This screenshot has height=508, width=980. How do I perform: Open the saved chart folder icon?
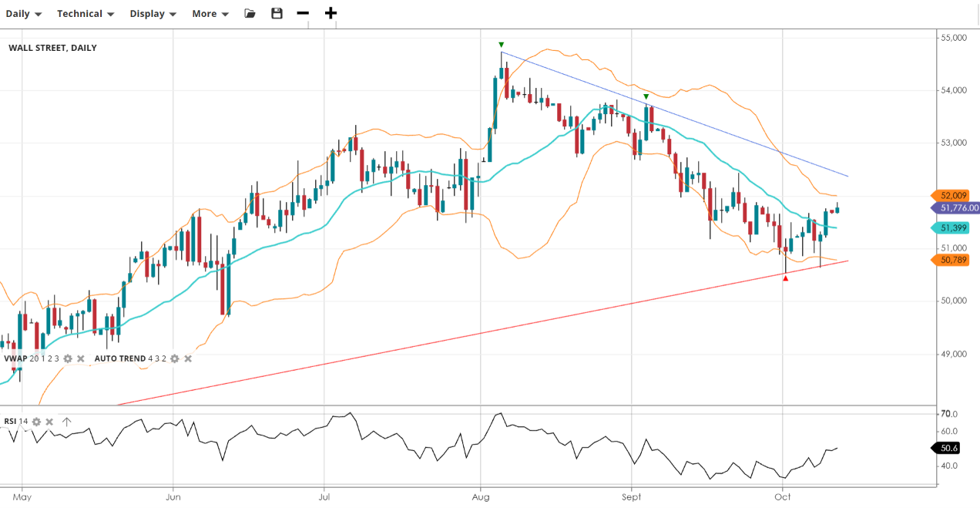(250, 13)
